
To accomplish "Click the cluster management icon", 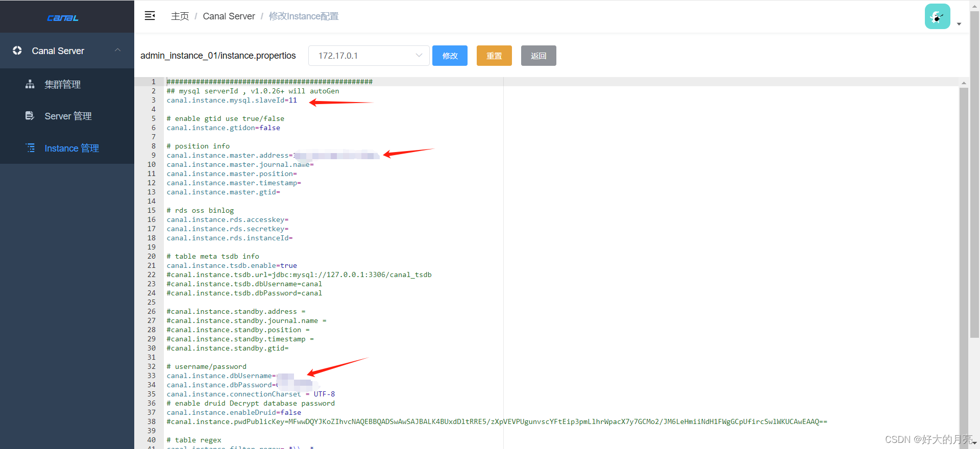I will (x=30, y=84).
